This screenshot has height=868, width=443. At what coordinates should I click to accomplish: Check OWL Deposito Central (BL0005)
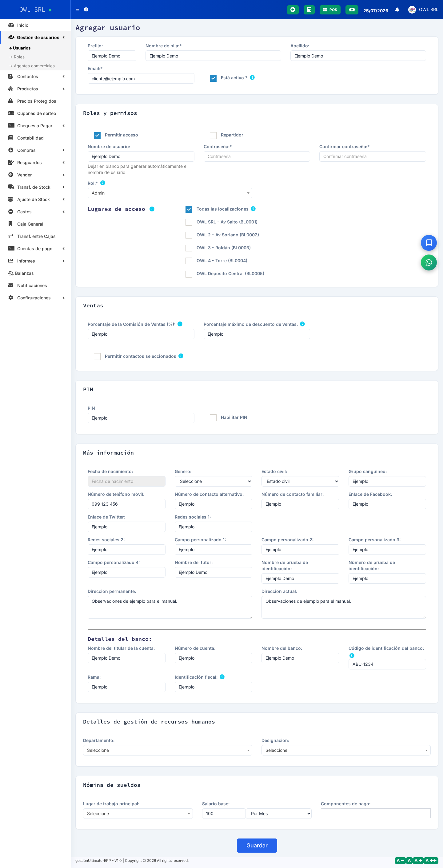click(x=189, y=274)
